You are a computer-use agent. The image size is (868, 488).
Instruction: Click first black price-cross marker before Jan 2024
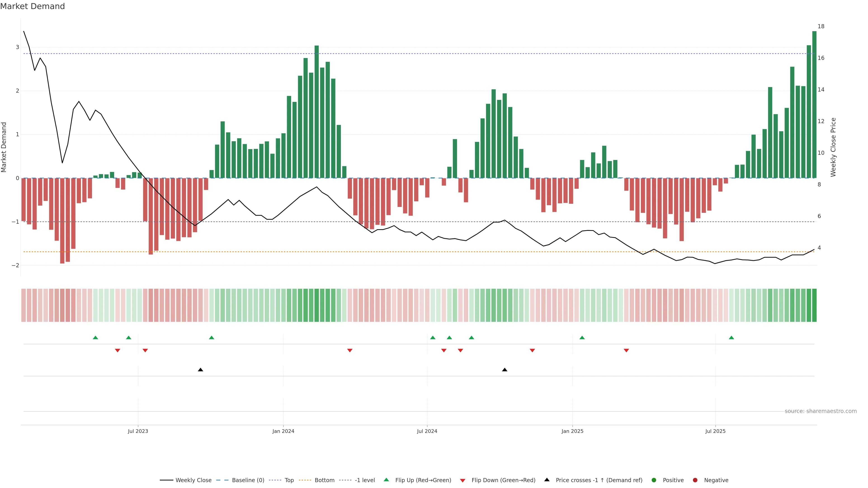tap(200, 370)
